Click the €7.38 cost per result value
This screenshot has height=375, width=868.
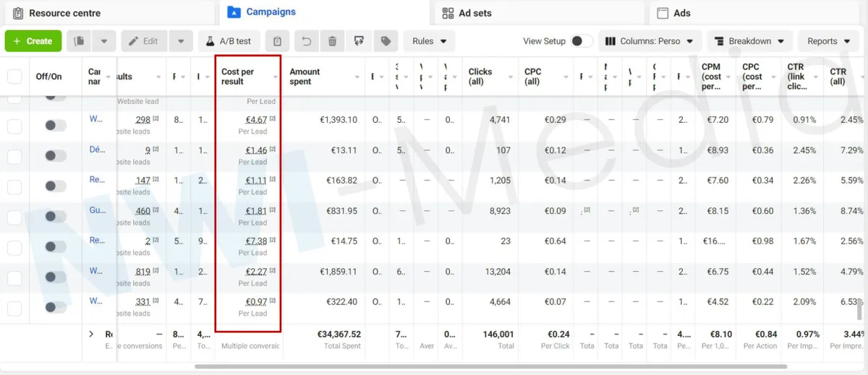(x=257, y=241)
